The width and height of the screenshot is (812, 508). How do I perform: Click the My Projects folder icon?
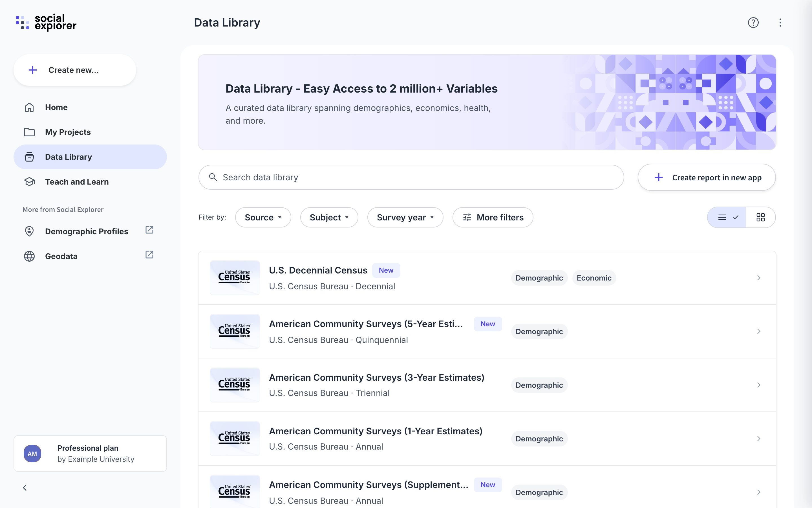pos(29,132)
